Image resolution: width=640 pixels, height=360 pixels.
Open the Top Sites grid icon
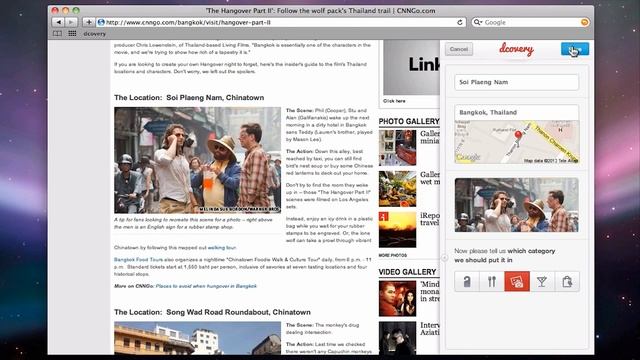pos(72,33)
